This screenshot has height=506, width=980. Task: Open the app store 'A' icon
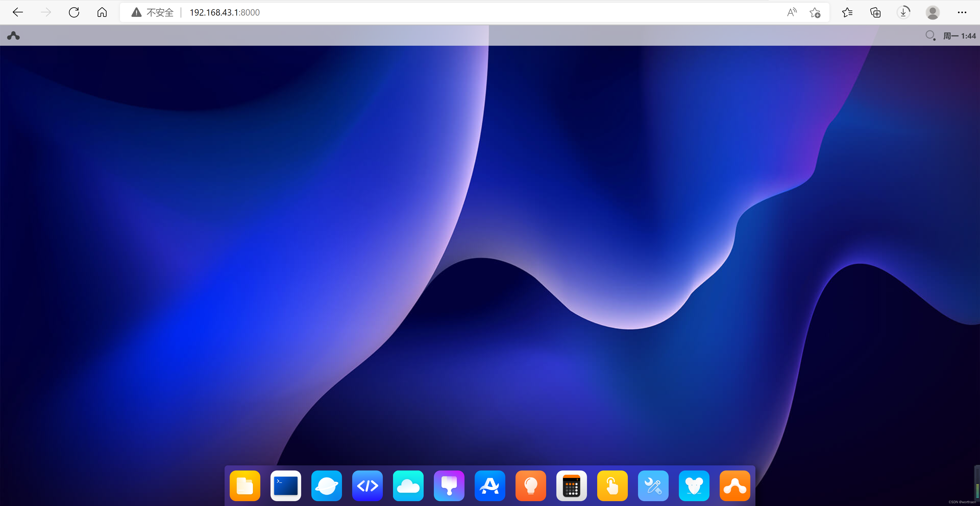490,486
